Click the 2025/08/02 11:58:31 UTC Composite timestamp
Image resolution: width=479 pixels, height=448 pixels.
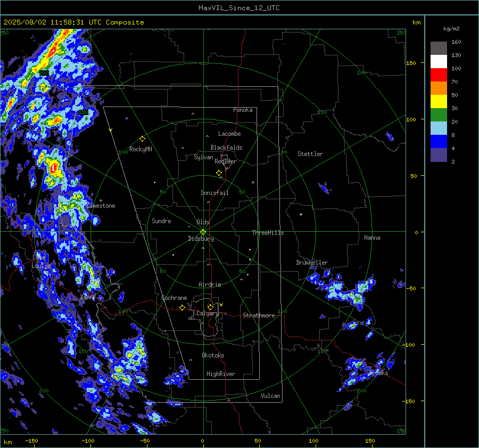[73, 22]
